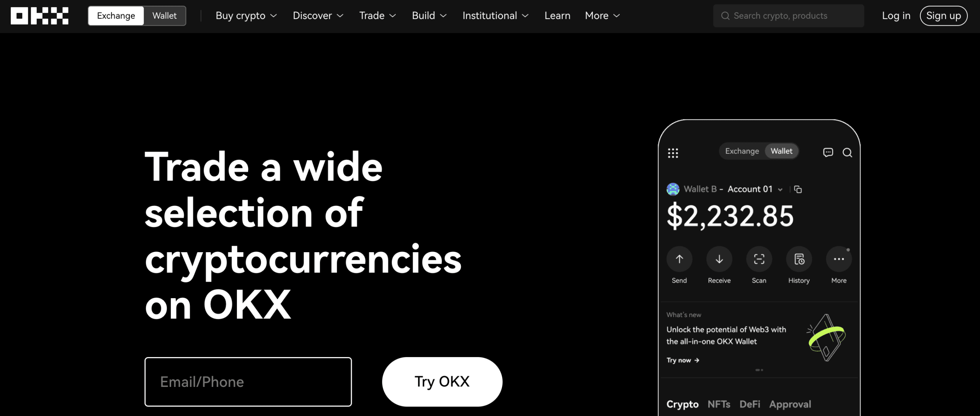980x416 pixels.
Task: Toggle to Exchange mode
Action: [116, 15]
